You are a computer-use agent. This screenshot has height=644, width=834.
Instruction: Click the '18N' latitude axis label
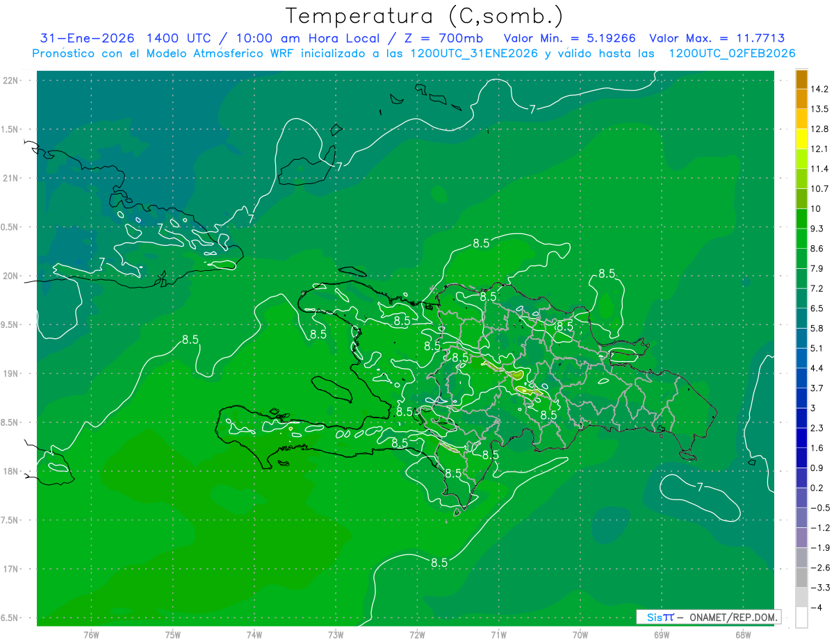(x=10, y=471)
